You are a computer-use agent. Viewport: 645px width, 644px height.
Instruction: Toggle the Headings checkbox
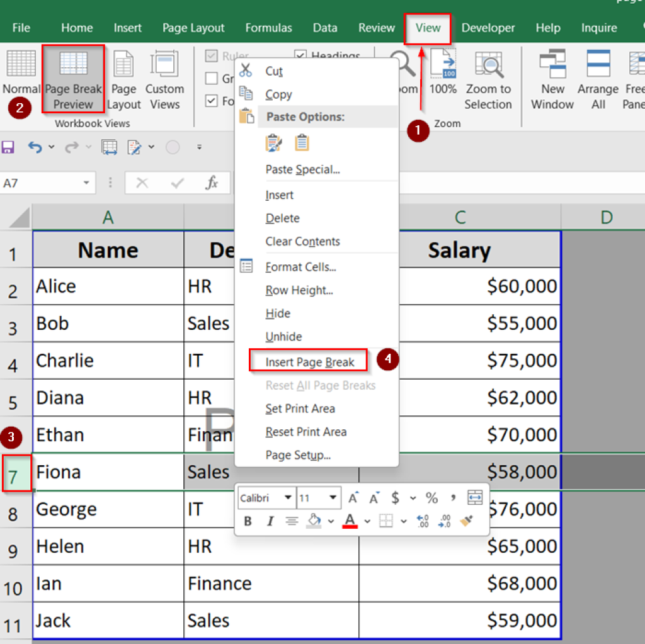(x=300, y=55)
